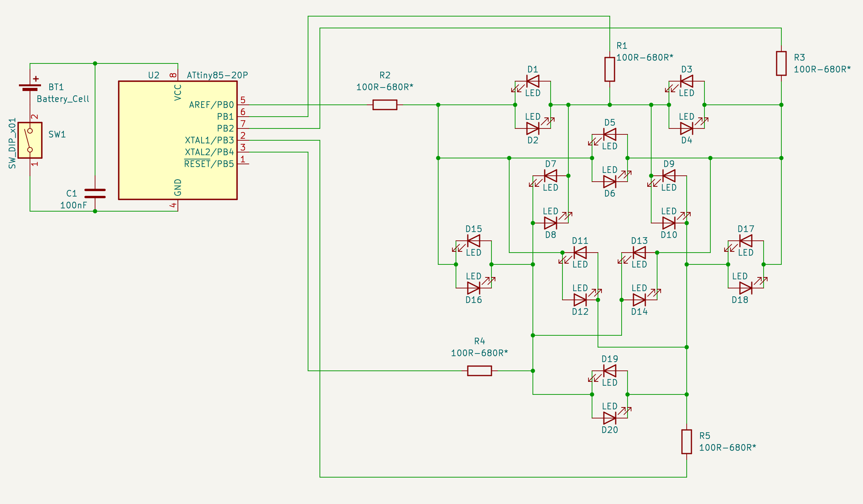Click the junction dot below resistor R1
Screen dimensions: 863x504
click(610, 105)
